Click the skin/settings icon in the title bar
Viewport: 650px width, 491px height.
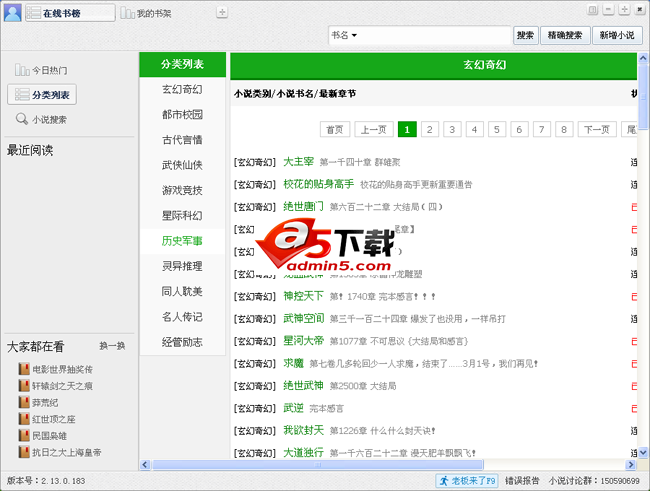click(593, 10)
